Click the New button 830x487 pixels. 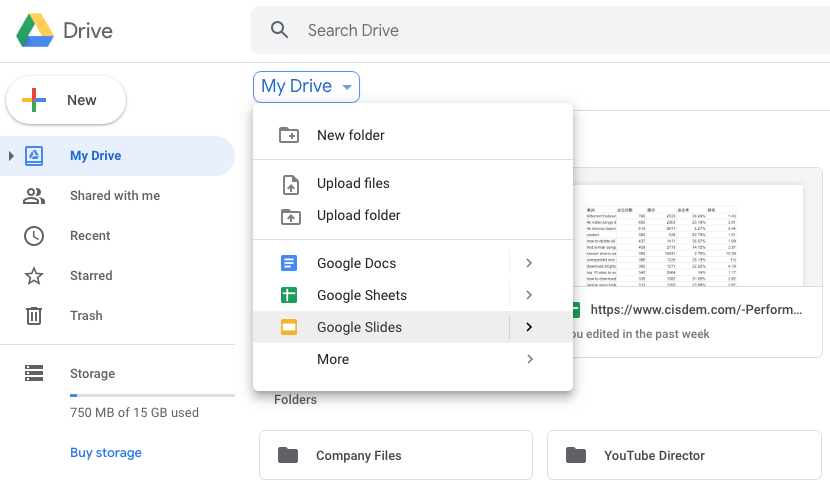[x=66, y=100]
